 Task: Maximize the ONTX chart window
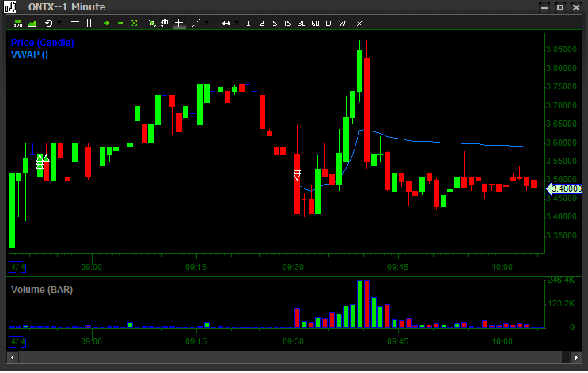(560, 7)
